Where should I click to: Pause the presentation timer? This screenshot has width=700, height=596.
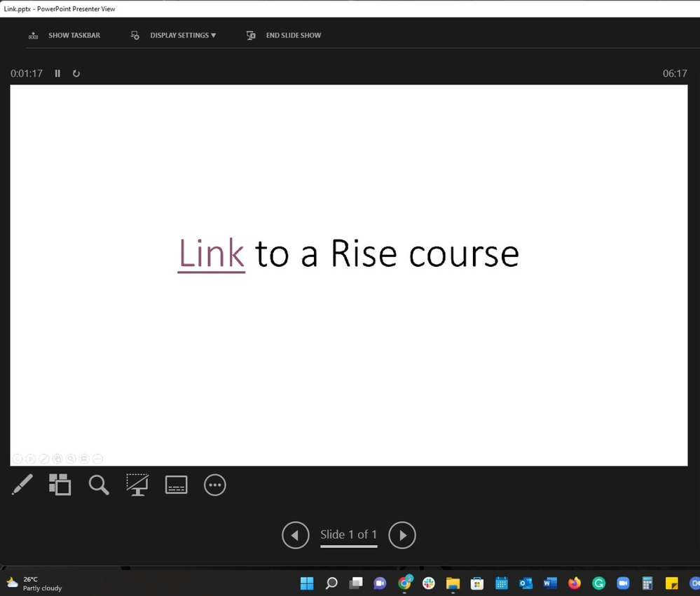[x=57, y=73]
